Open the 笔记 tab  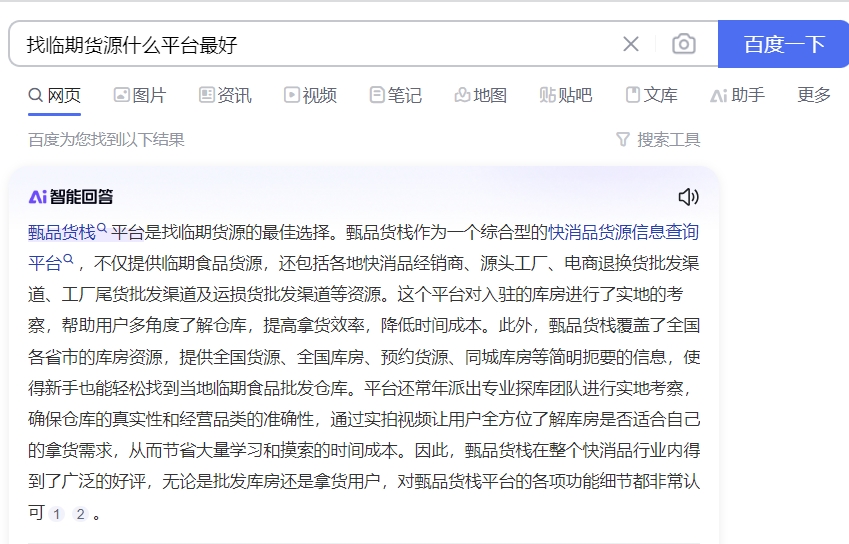[x=395, y=95]
